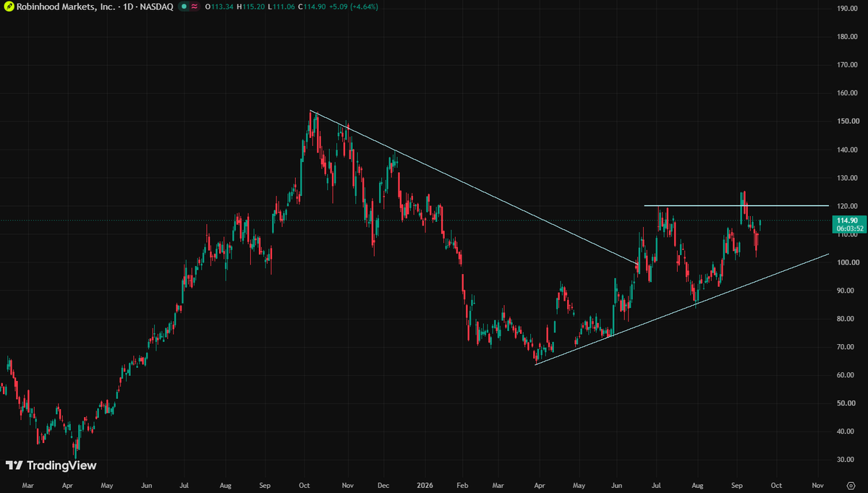Screen dimensions: 868x493
Task: Click the Robinhood yellow feather logo icon
Action: [x=8, y=7]
